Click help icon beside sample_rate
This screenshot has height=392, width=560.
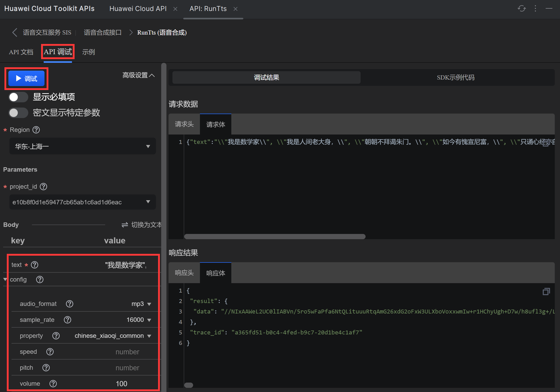tap(68, 320)
